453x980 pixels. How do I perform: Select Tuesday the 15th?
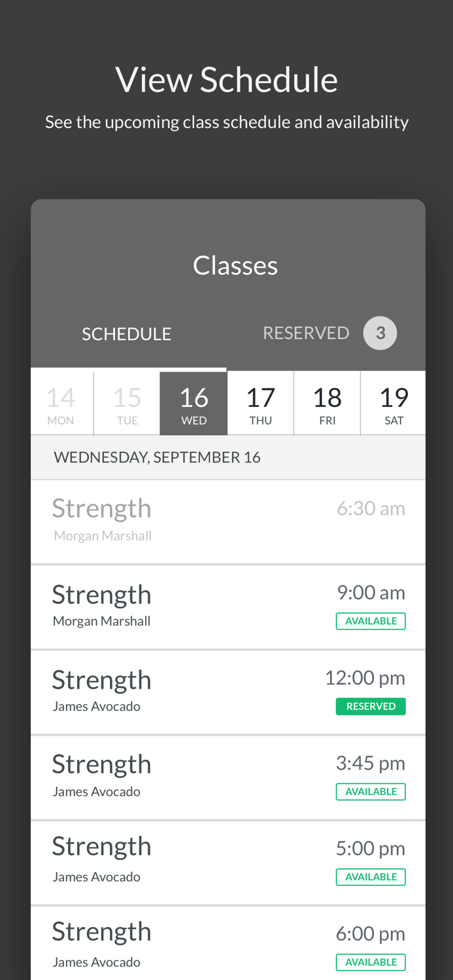(127, 404)
